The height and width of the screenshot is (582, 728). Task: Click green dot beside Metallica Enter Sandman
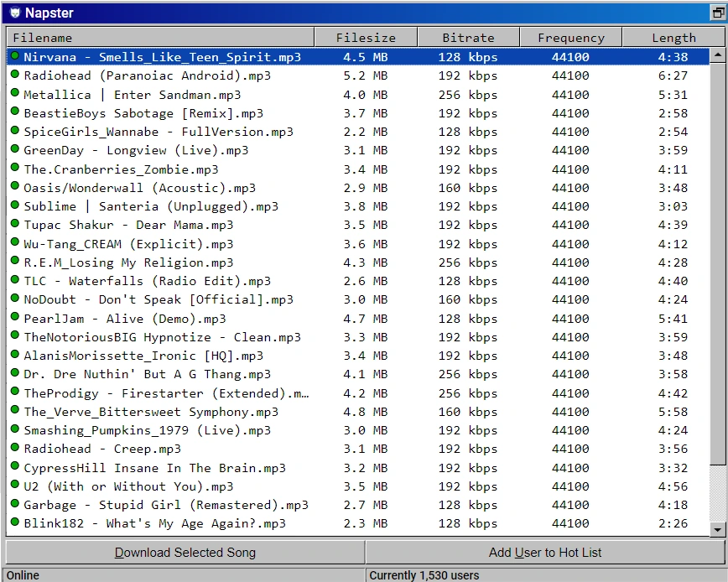[x=15, y=93]
